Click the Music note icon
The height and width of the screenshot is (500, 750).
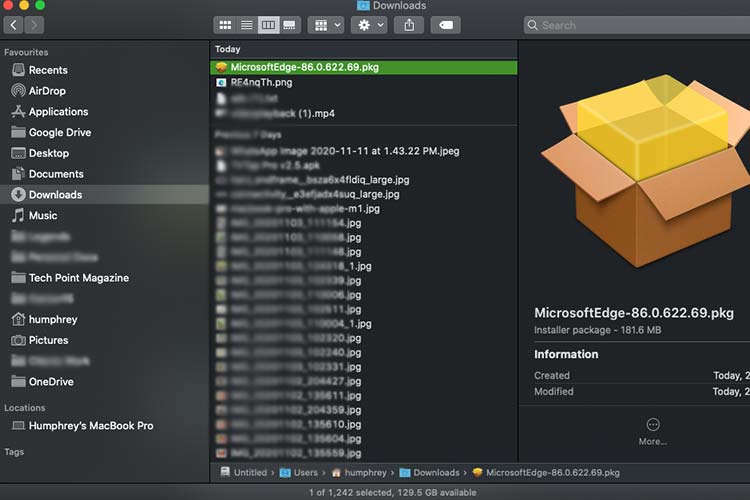[x=18, y=215]
